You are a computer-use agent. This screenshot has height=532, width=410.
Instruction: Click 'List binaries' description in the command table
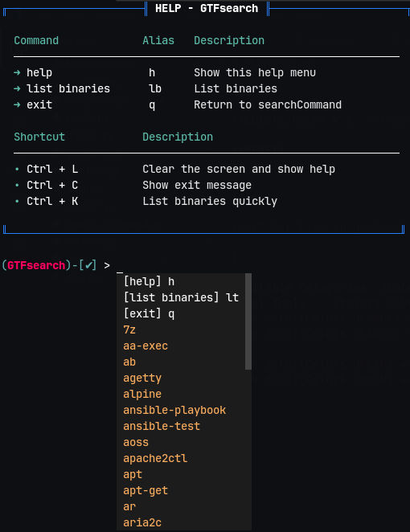236,88
